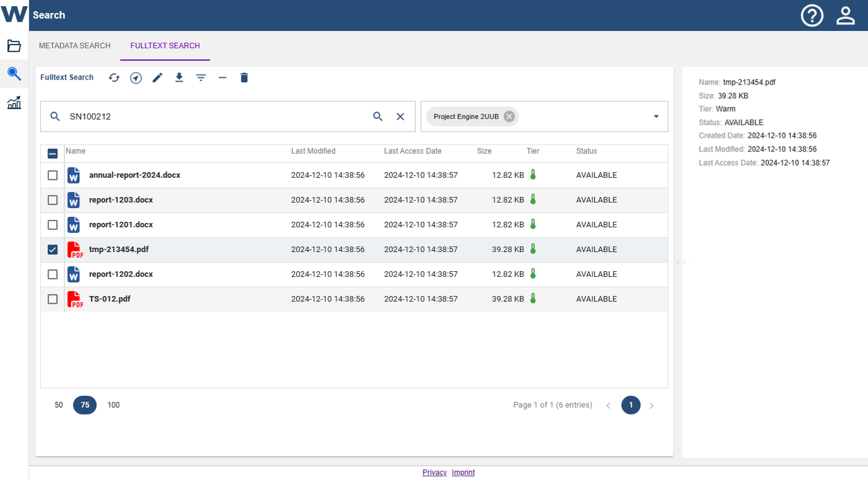Click the refresh icon in Fulltext Search toolbar
868x480 pixels.
[114, 78]
